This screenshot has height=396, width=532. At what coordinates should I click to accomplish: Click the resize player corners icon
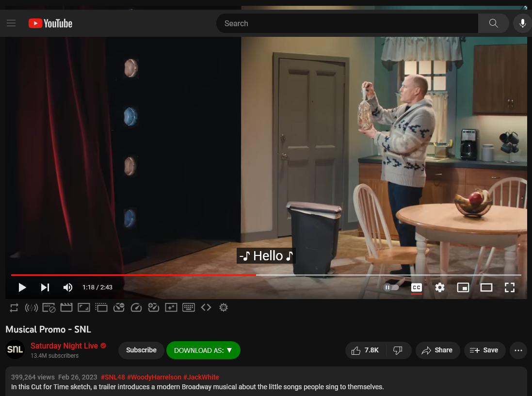click(84, 307)
